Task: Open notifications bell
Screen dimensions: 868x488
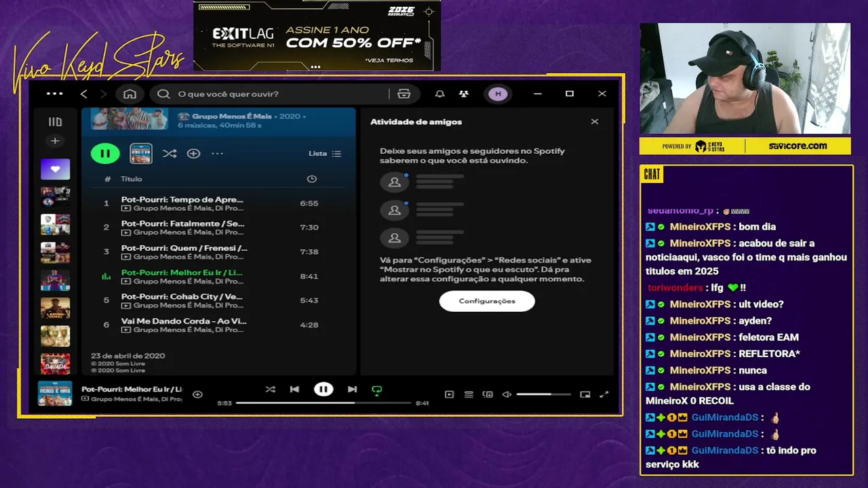Action: click(440, 94)
